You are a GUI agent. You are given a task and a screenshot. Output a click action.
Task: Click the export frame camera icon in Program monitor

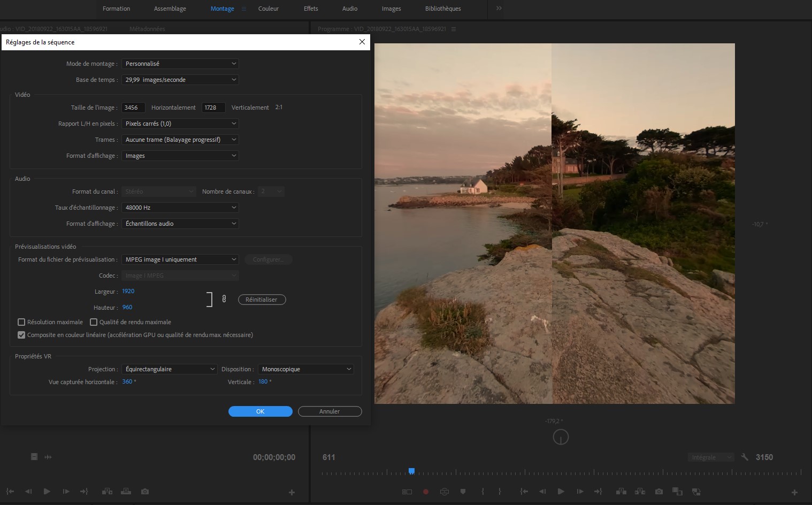point(659,492)
